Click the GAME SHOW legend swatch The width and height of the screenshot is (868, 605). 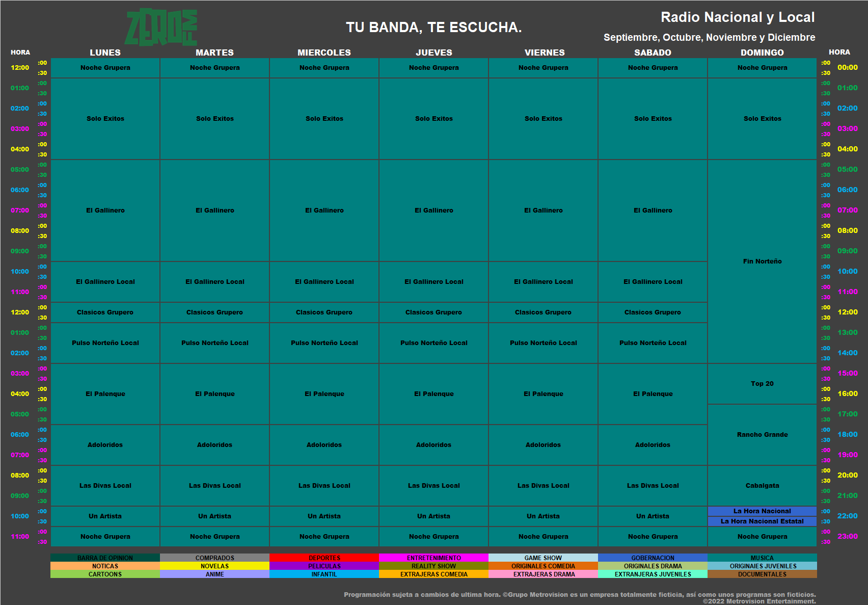544,558
